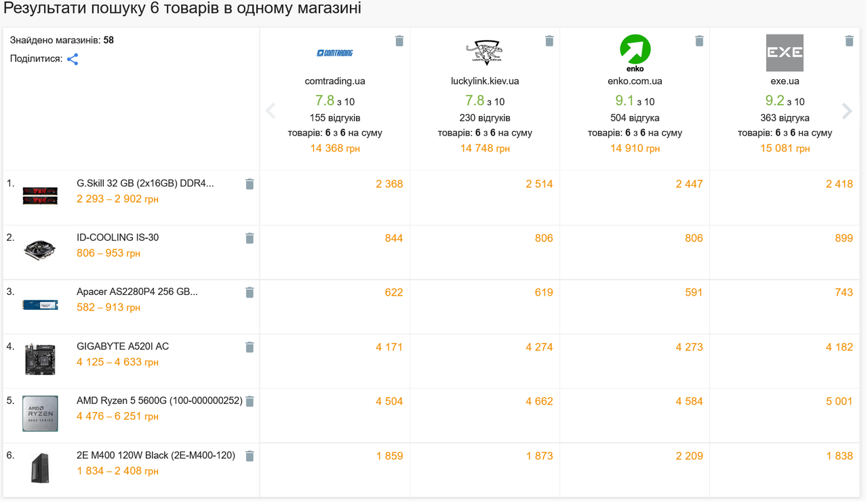Open the EXE store logo
The width and height of the screenshot is (868, 503).
point(785,53)
